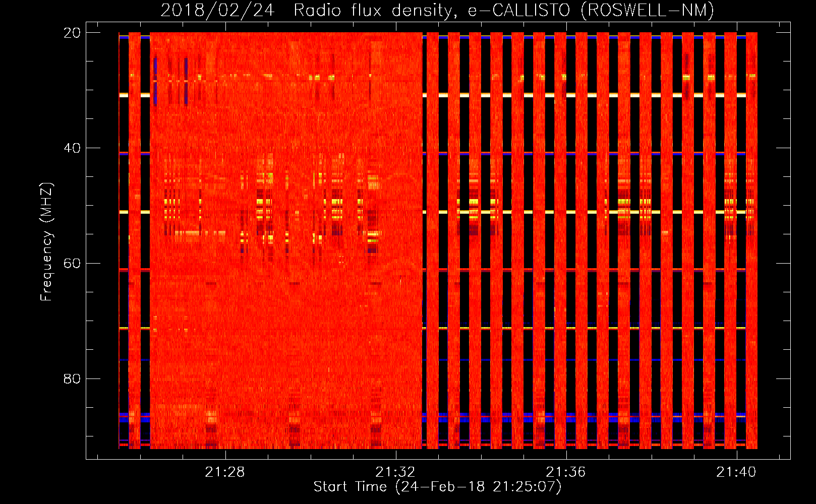Click the (ROSWELL-NM) station name in title

pyautogui.click(x=648, y=10)
